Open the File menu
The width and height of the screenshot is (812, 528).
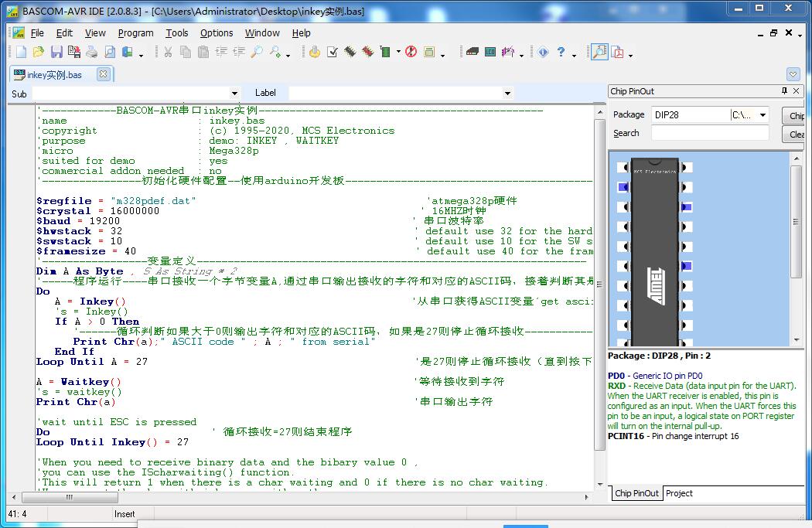tap(37, 33)
